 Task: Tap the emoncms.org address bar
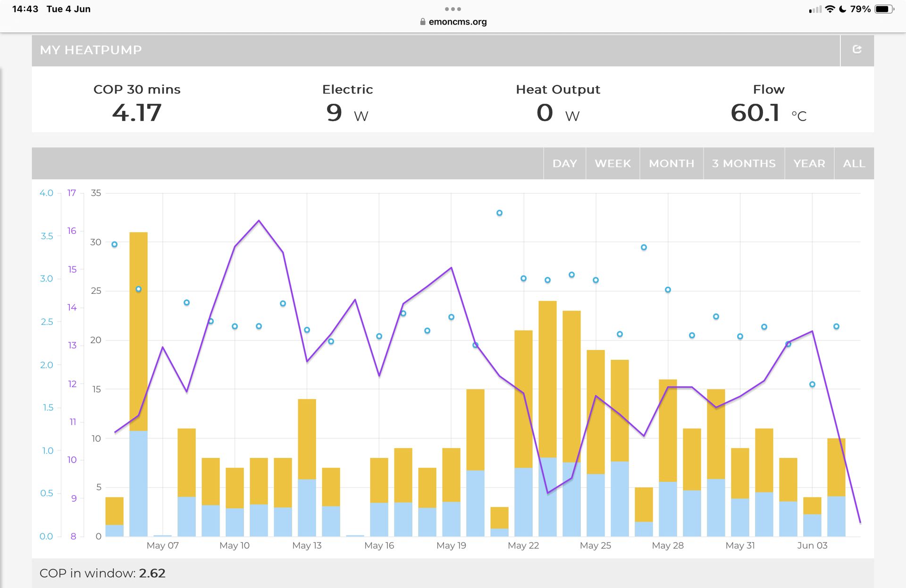(x=457, y=22)
